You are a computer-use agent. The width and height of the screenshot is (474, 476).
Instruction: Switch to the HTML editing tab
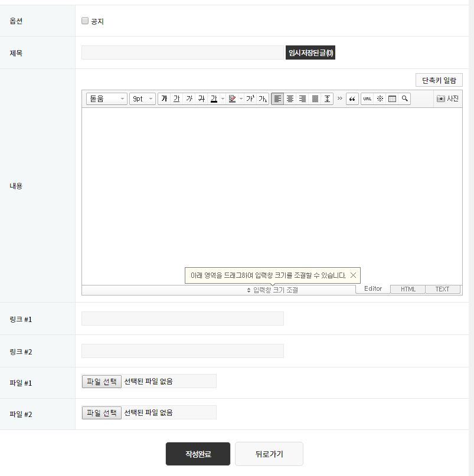click(408, 289)
